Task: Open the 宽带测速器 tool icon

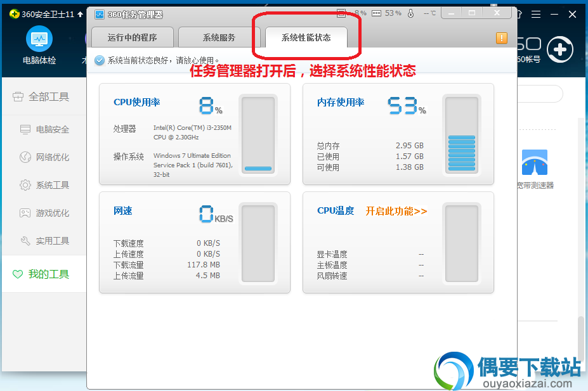Action: 534,162
